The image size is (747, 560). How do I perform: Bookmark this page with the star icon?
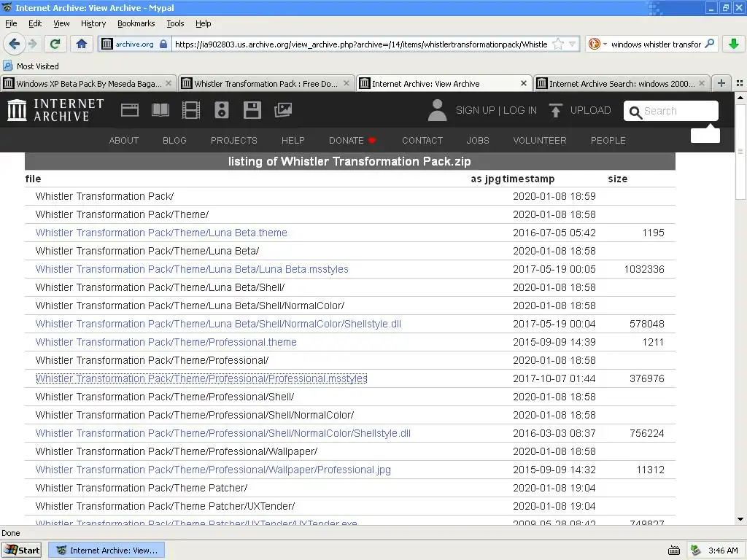pos(558,44)
